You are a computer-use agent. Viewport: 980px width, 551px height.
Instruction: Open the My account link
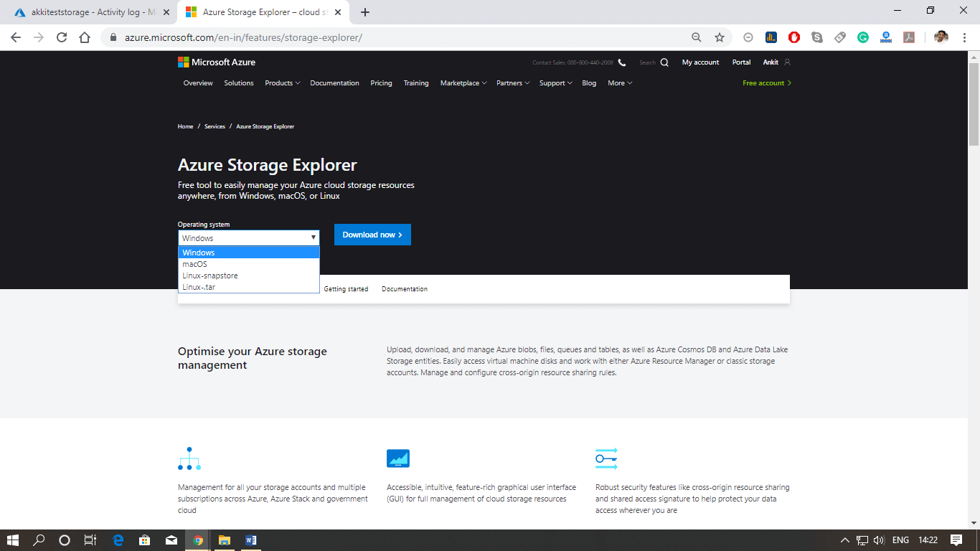coord(700,62)
